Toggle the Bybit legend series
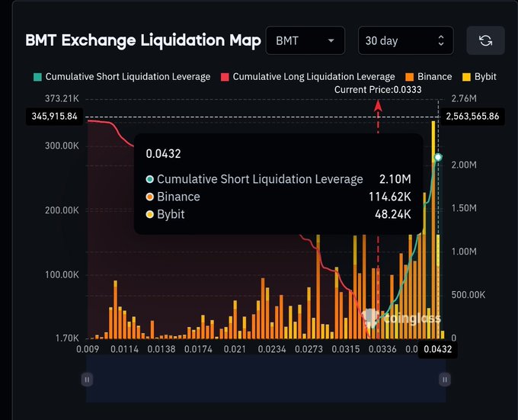Viewport: 518px width, 420px height. click(x=479, y=77)
